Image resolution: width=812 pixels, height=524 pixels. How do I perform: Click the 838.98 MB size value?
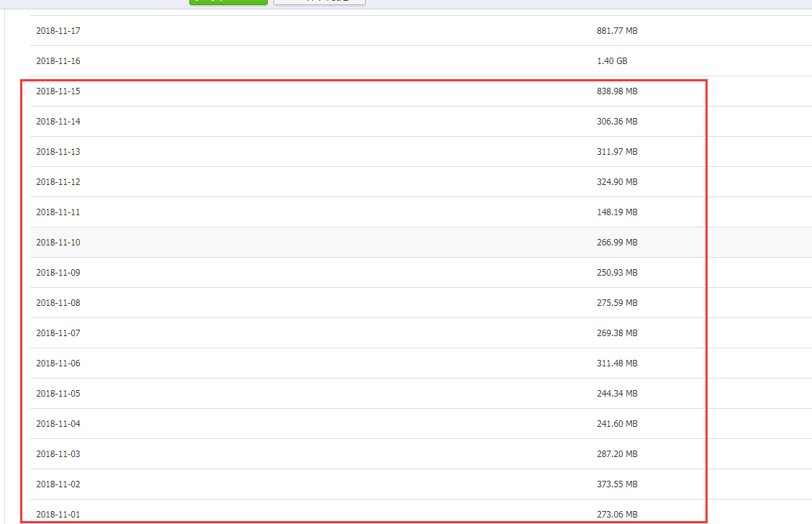(617, 91)
